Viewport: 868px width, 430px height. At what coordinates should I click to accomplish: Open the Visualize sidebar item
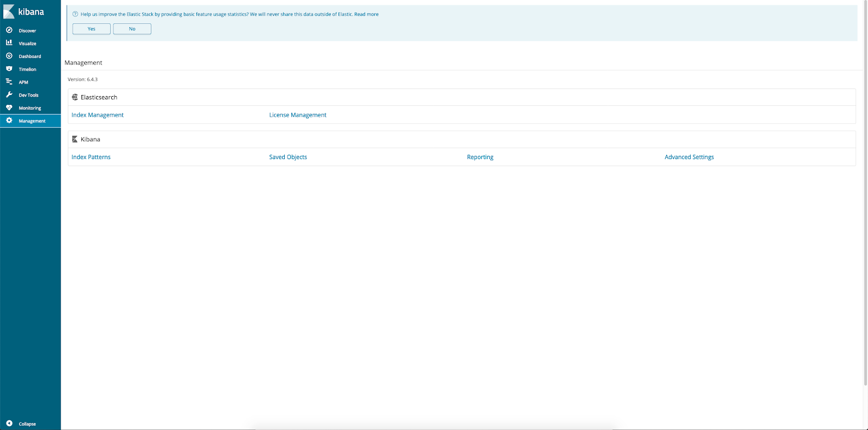(x=28, y=43)
